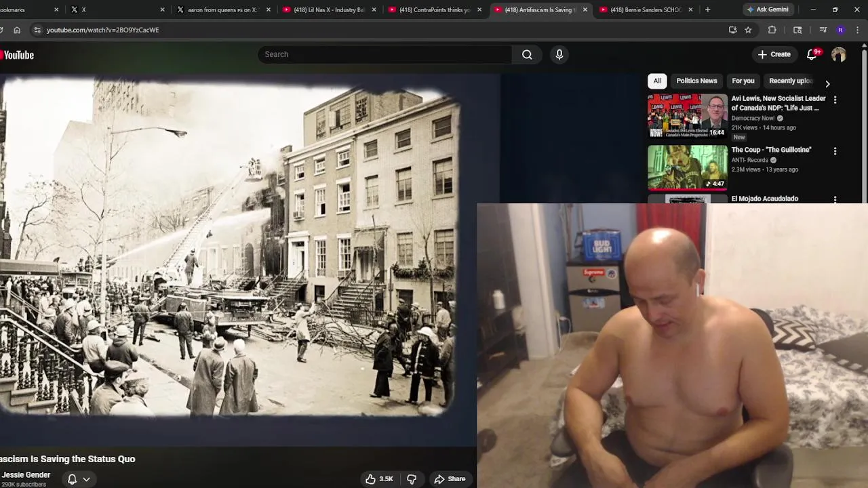Click the install app icon in address bar
The image size is (868, 488).
pos(732,30)
